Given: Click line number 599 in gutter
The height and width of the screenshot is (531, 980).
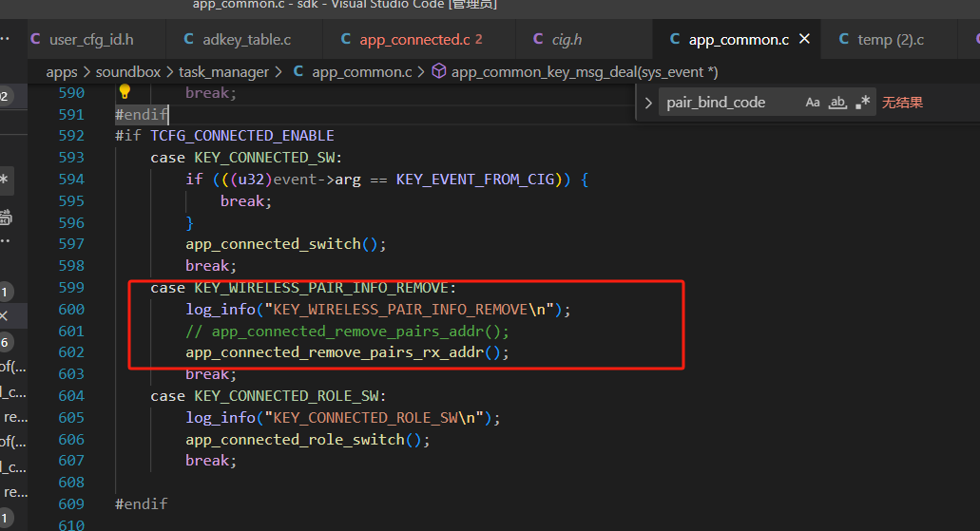Looking at the screenshot, I should [x=71, y=288].
